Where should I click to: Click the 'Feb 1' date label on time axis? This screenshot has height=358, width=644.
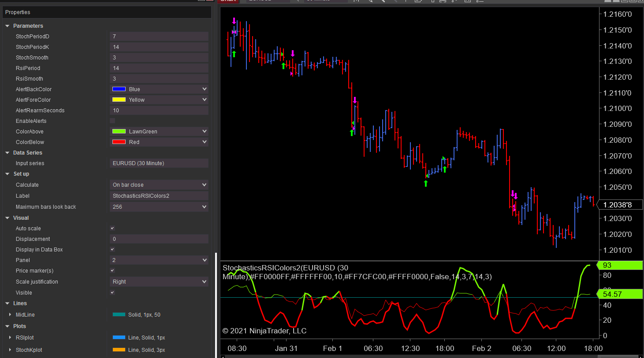(x=332, y=348)
